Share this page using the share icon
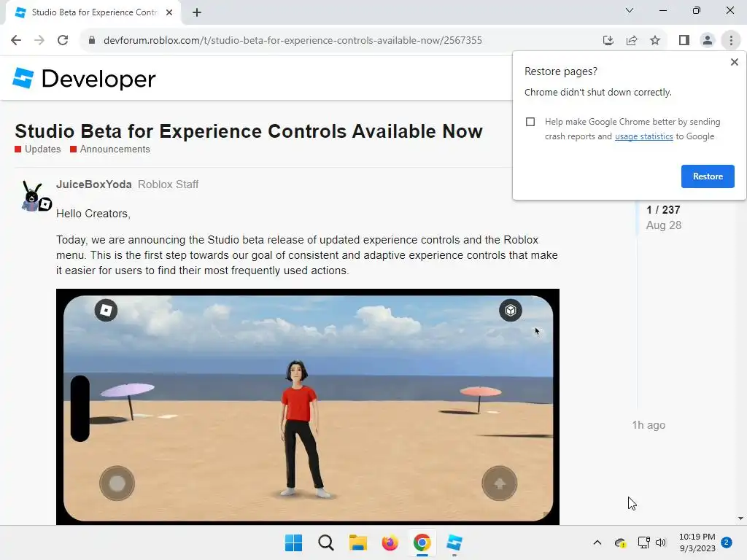Viewport: 747px width, 560px height. [632, 41]
